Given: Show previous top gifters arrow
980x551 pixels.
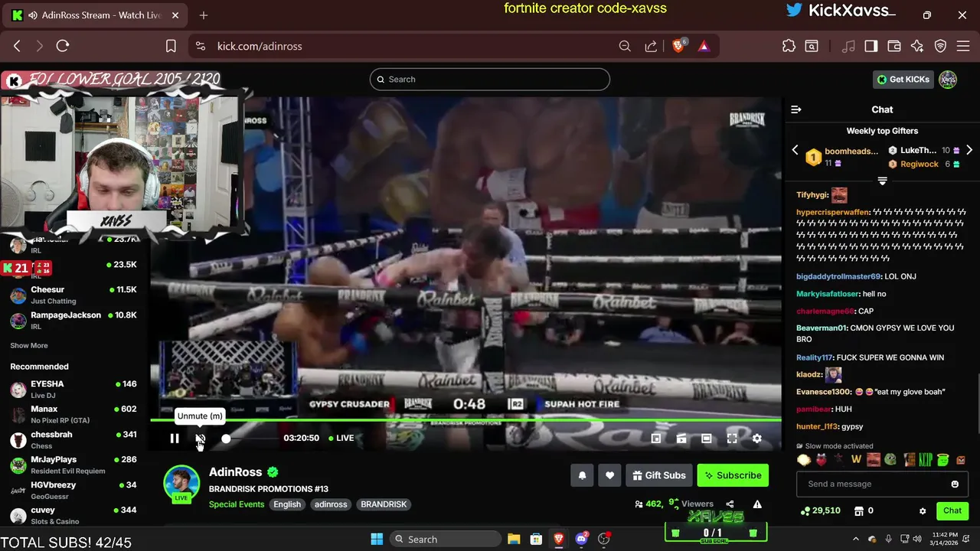Looking at the screenshot, I should 795,150.
